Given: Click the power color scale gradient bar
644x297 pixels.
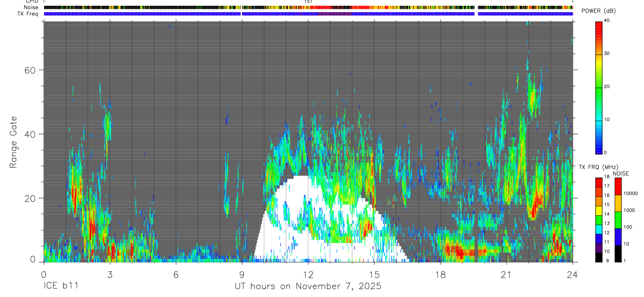Looking at the screenshot, I should pyautogui.click(x=599, y=87).
